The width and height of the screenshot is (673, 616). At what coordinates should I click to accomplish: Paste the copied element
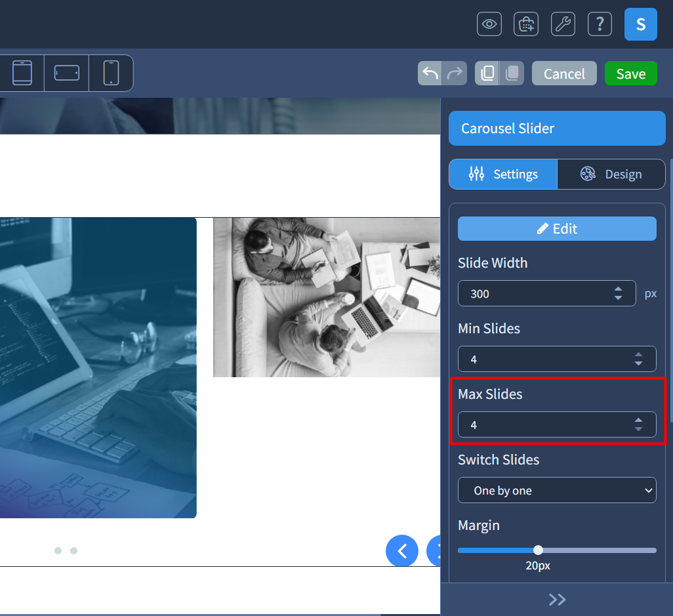tap(512, 73)
